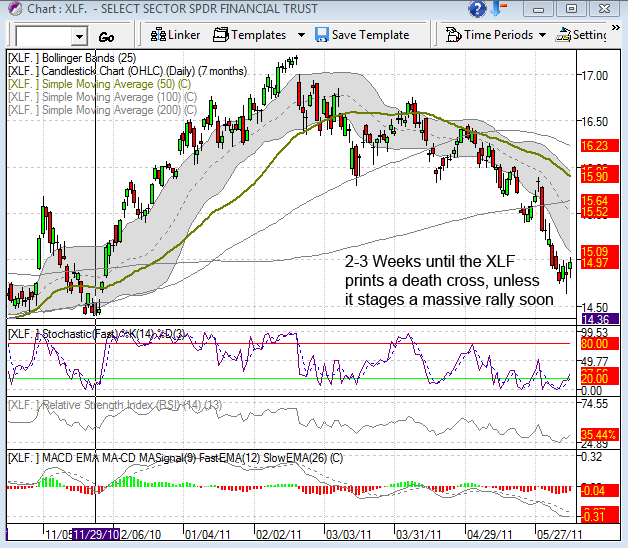Viewport: 628px width, 548px height.
Task: Click the Time Periods icon
Action: pos(454,35)
